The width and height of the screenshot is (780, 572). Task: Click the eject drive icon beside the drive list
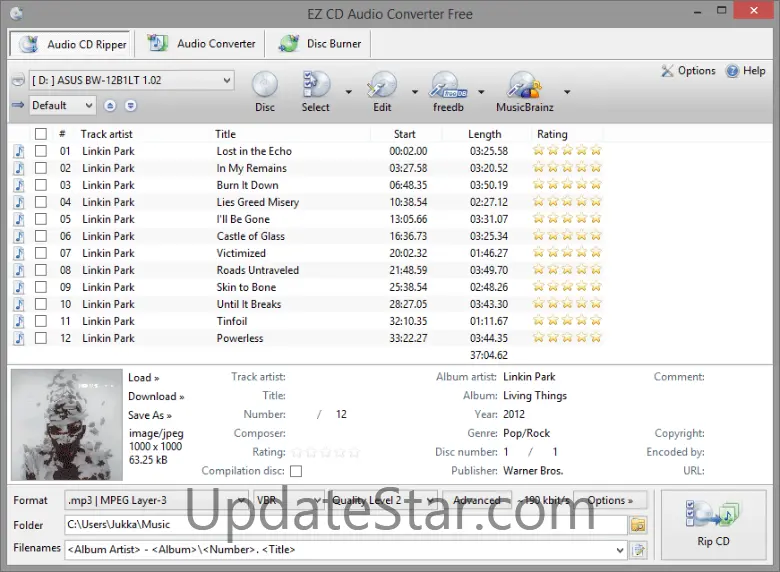[x=18, y=80]
